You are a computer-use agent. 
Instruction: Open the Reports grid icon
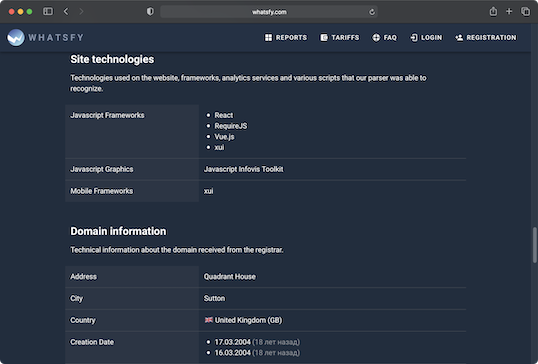pos(268,37)
